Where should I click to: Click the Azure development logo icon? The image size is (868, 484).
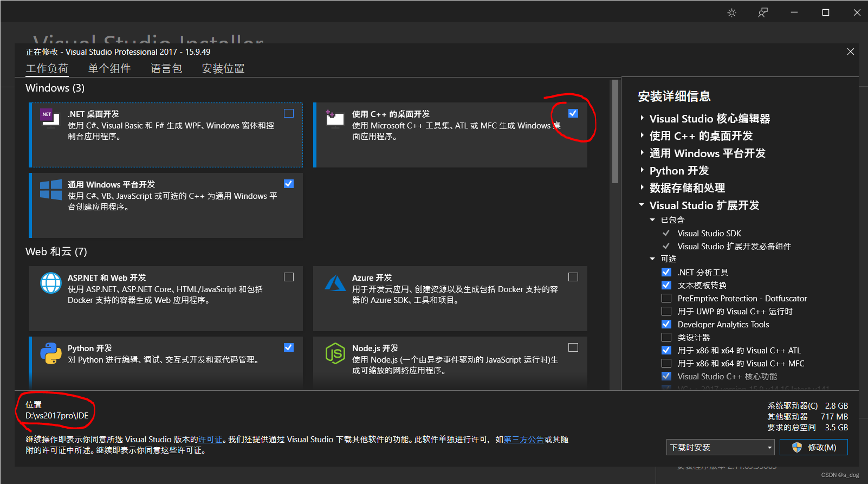tap(335, 283)
